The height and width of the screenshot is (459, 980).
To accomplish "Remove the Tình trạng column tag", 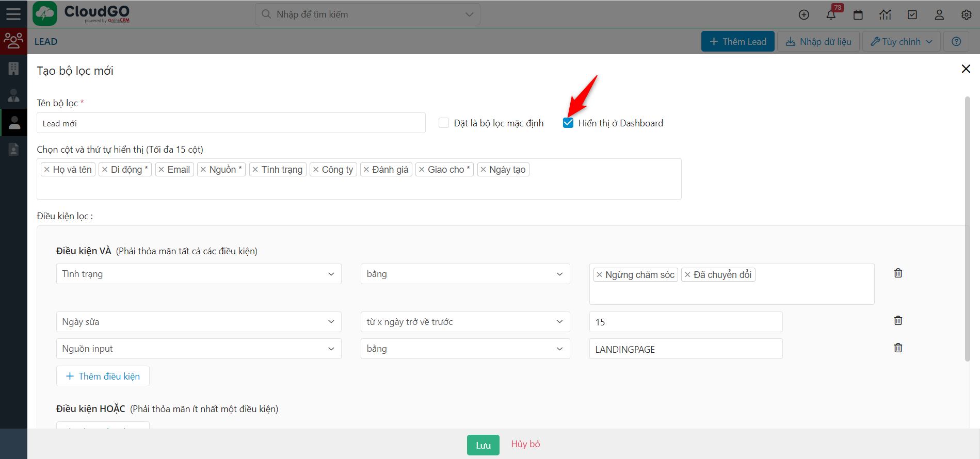I will [x=255, y=170].
